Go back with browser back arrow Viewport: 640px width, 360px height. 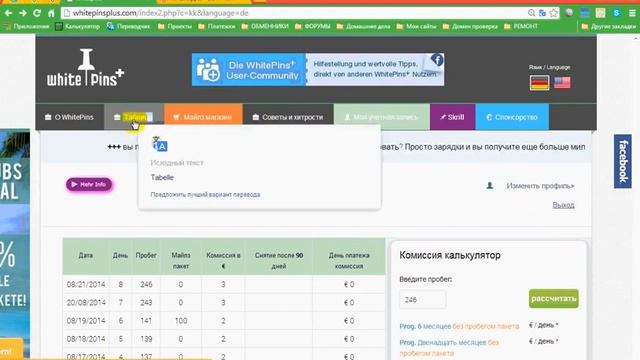click(x=8, y=13)
